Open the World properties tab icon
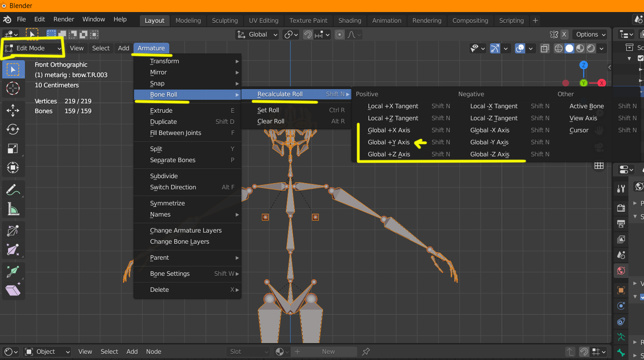The width and height of the screenshot is (644, 360). pyautogui.click(x=621, y=270)
